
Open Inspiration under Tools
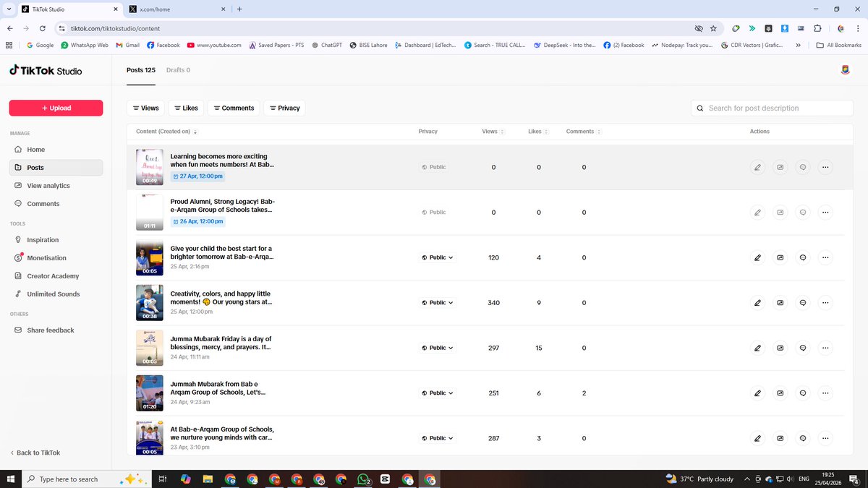[x=56, y=240]
